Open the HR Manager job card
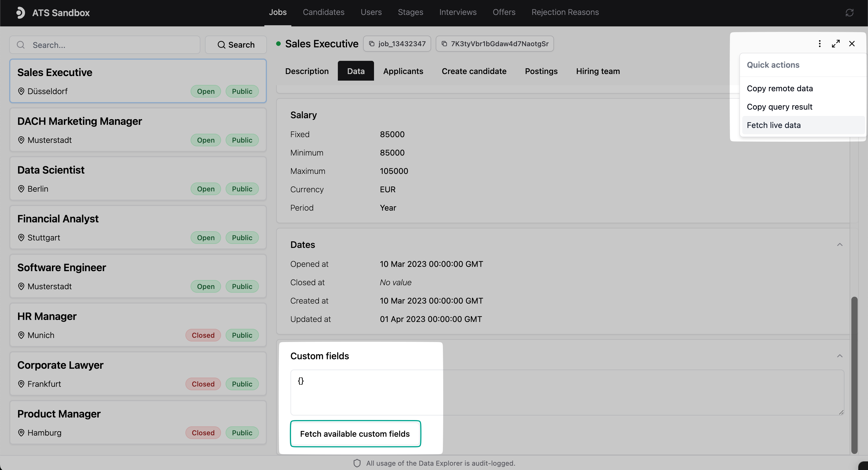868x470 pixels. 138,325
